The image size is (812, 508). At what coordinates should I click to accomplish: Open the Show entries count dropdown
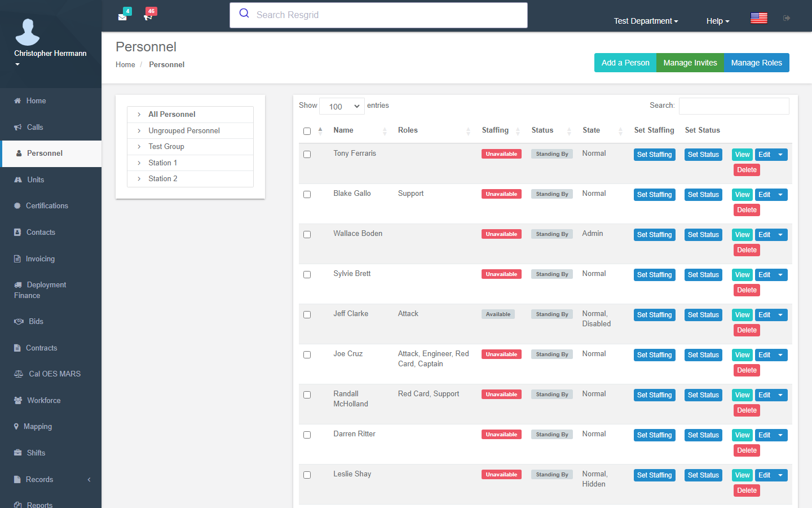coord(342,106)
